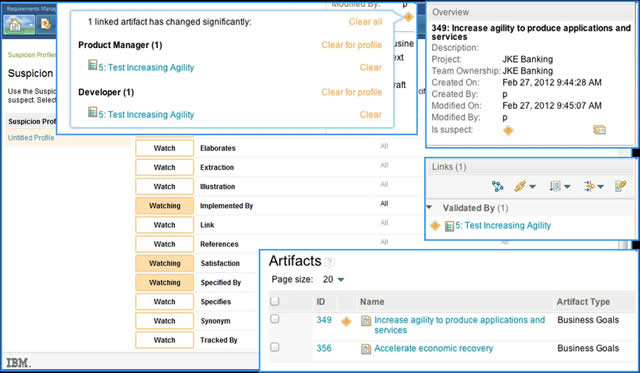Click the edit links pencil icon
This screenshot has height=373, width=640.
pyautogui.click(x=620, y=186)
